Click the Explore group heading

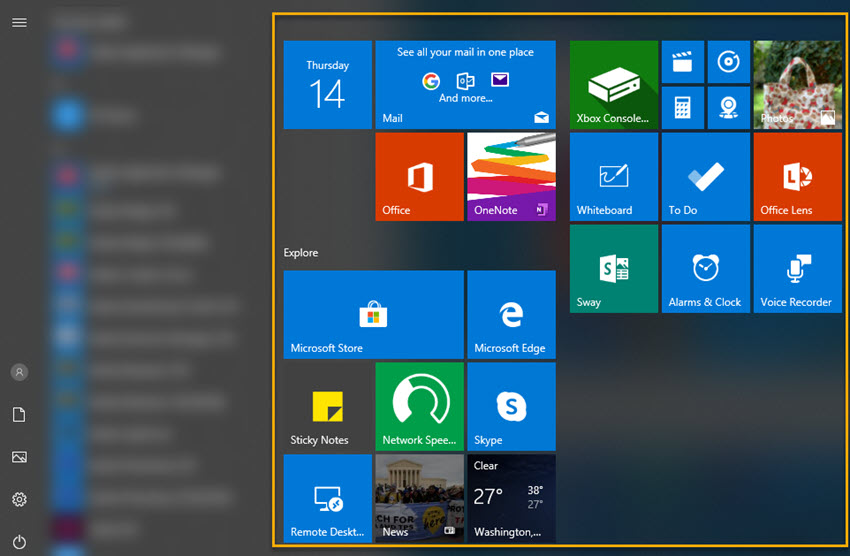pos(301,253)
